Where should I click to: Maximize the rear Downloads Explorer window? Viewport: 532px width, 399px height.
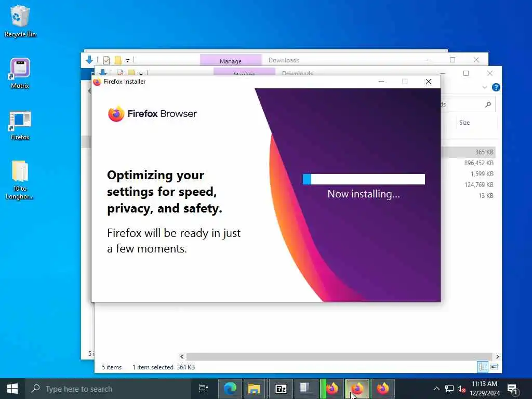click(x=453, y=60)
